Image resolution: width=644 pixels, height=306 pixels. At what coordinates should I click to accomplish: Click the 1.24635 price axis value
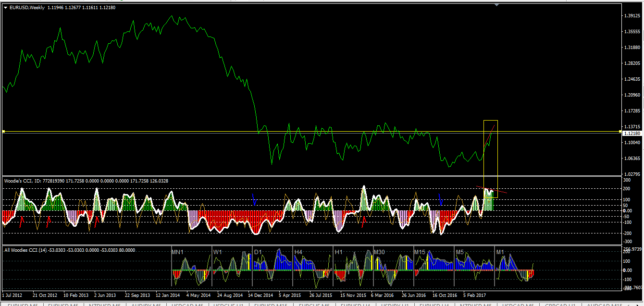[632, 79]
